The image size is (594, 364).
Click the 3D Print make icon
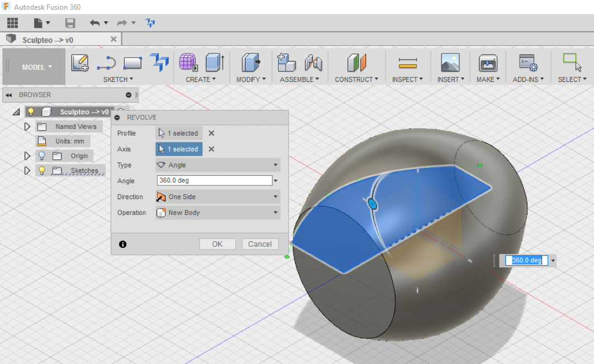tap(488, 63)
